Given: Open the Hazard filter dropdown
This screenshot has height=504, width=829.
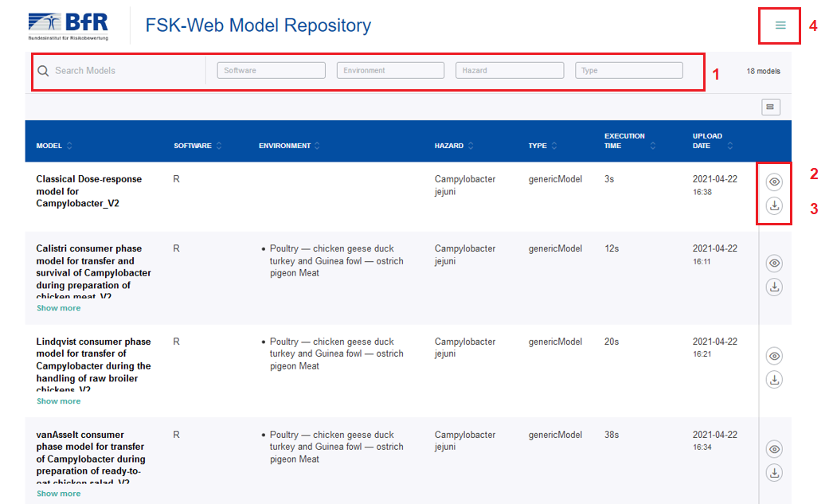Looking at the screenshot, I should [510, 70].
